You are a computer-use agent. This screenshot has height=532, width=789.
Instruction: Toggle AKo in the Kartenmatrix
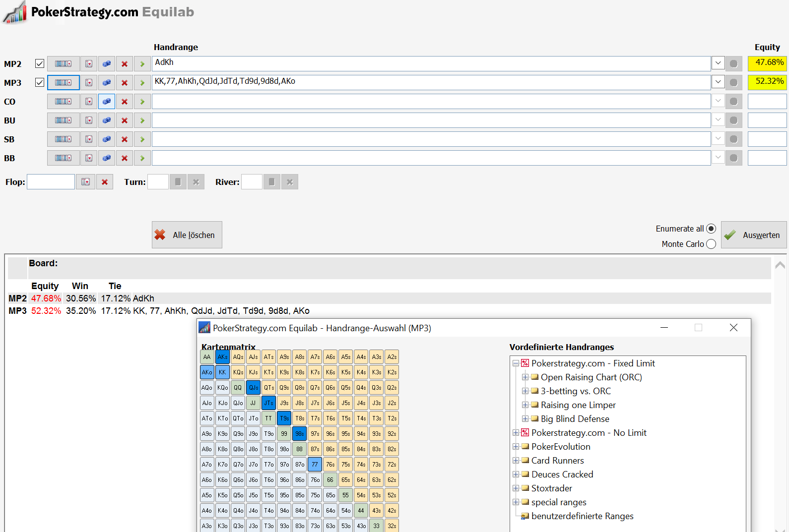pyautogui.click(x=207, y=372)
